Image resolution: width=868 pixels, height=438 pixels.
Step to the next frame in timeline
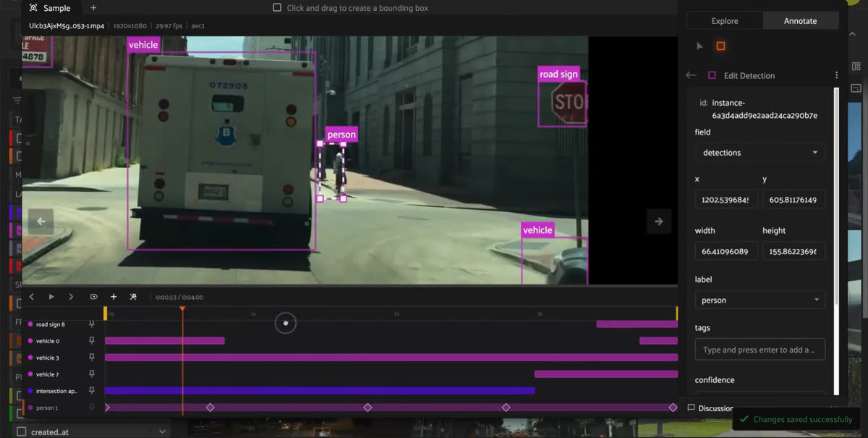coord(71,297)
